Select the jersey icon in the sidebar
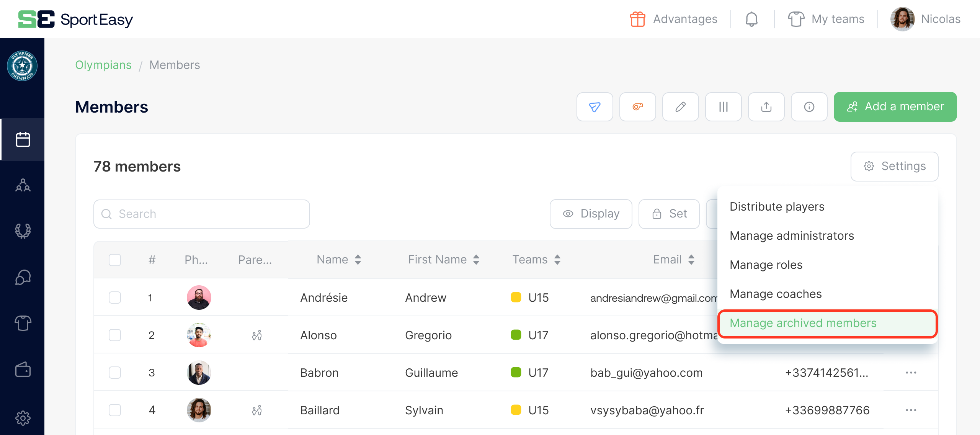Screen dimensions: 980x435 (23, 323)
